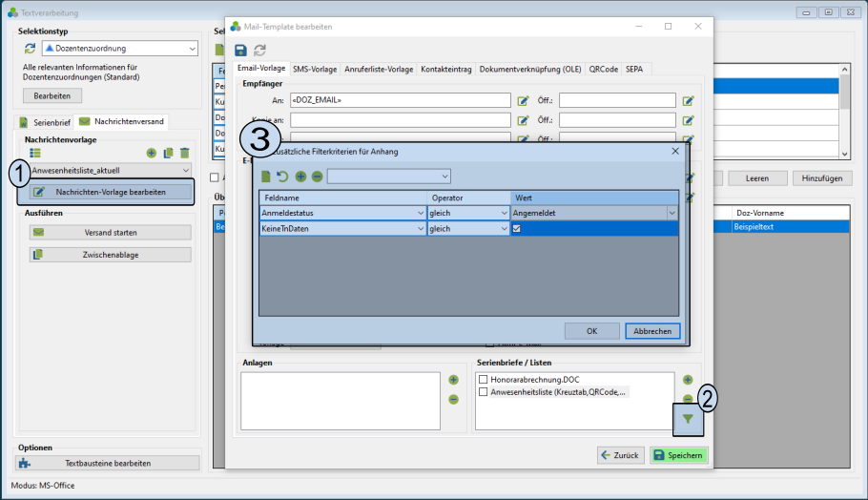Screen dimensions: 868x500
Task: Click the Leeren button in Textverarbeitung window
Action: coord(756,178)
